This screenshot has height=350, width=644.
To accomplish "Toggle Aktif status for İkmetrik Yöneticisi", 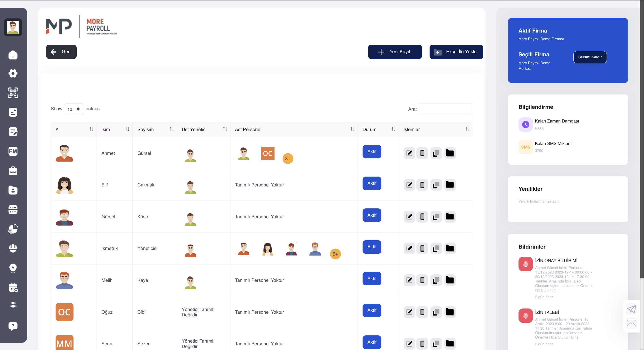I will point(372,247).
